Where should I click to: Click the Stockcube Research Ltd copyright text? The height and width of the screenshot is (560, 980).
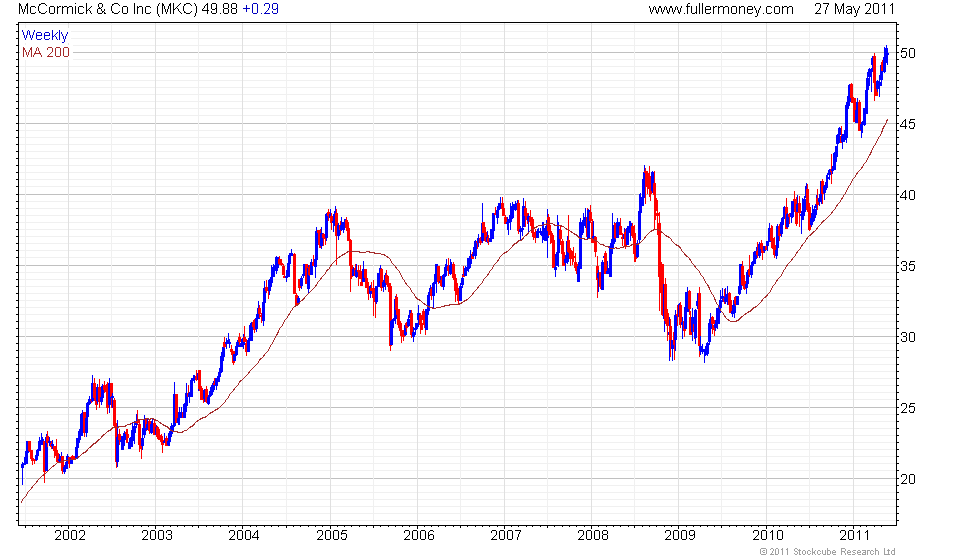coord(828,552)
